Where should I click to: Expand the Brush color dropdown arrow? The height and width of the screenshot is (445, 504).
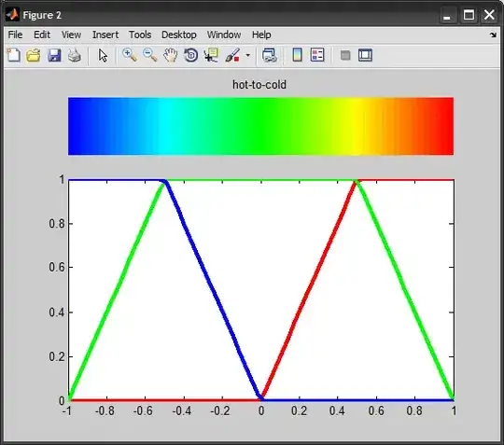pos(248,55)
